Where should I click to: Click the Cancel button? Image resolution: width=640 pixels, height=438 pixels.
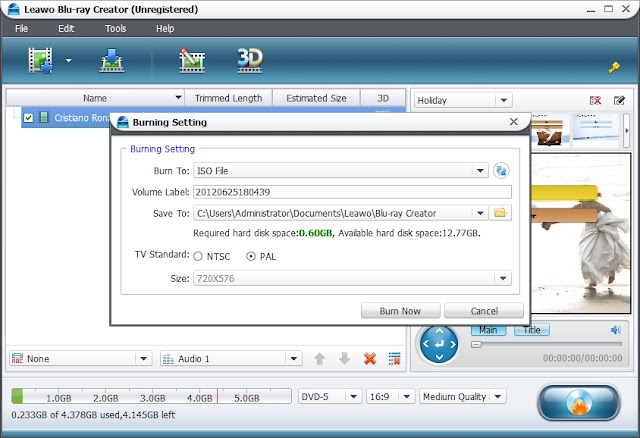[x=484, y=311]
